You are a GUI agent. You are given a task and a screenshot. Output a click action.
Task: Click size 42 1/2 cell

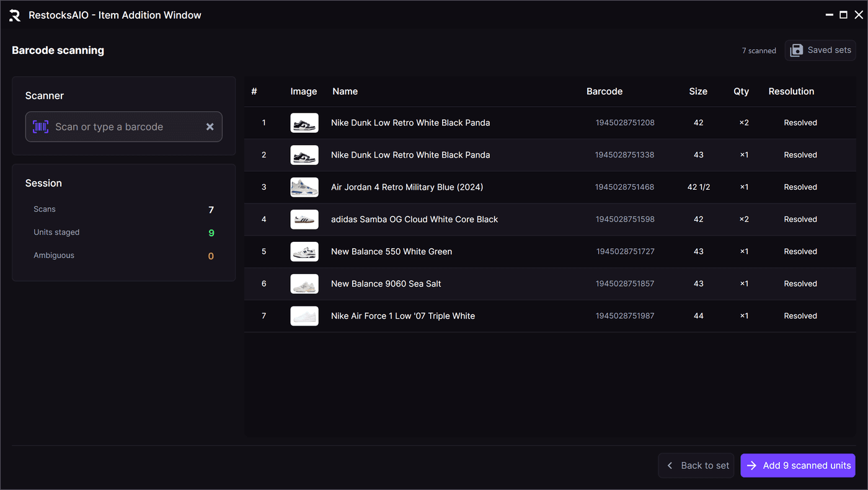point(699,187)
